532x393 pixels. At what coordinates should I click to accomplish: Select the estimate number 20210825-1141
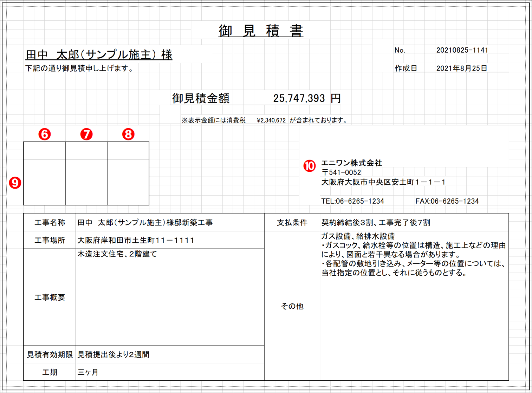coord(464,50)
